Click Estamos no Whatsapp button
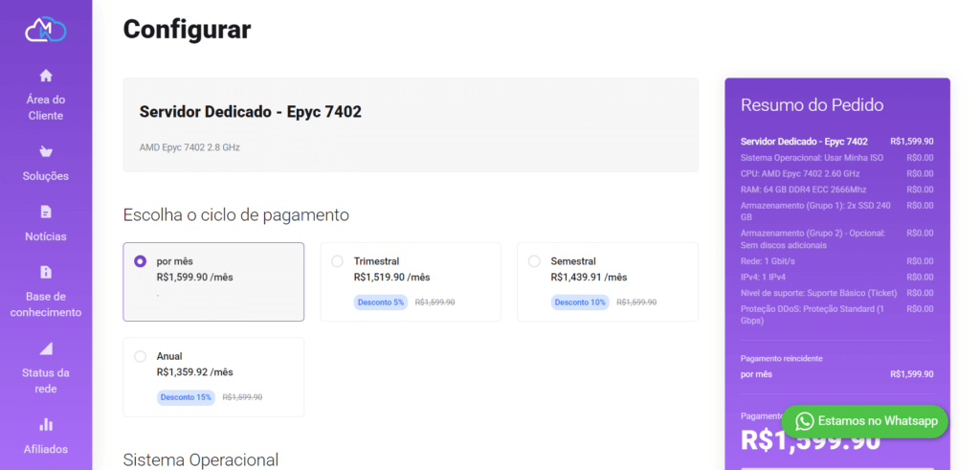The width and height of the screenshot is (980, 470). 865,421
